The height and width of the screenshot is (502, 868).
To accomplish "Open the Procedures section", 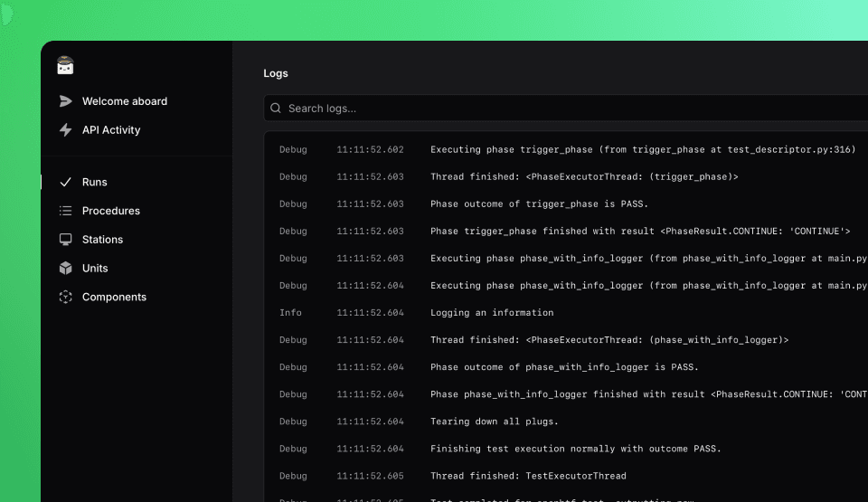I will coord(110,211).
